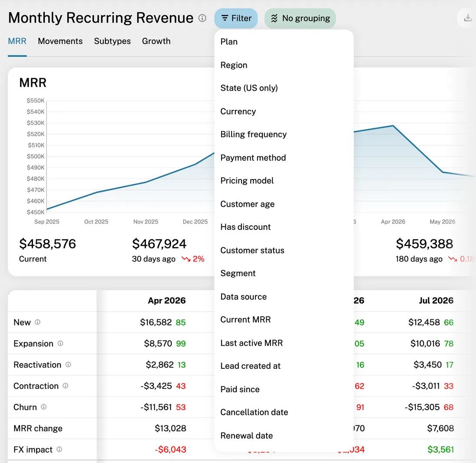This screenshot has width=476, height=463.
Task: Click the MRR change row label
Action: coord(38,428)
